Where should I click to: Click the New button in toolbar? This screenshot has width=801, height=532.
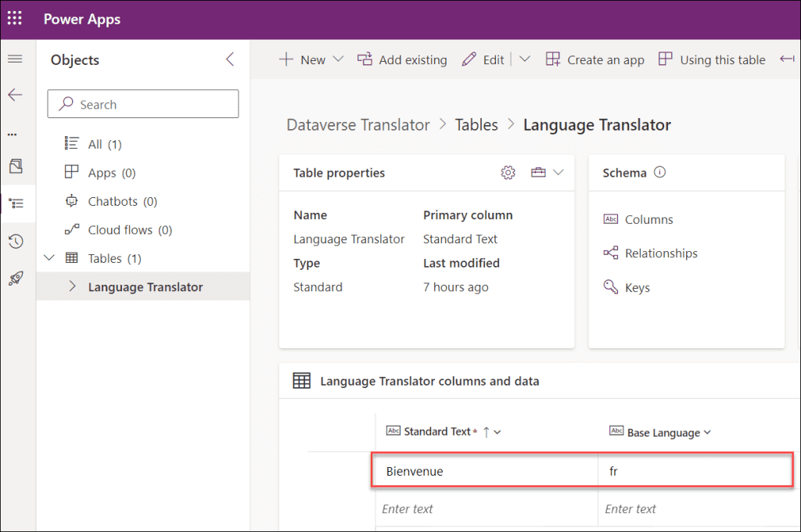click(302, 59)
